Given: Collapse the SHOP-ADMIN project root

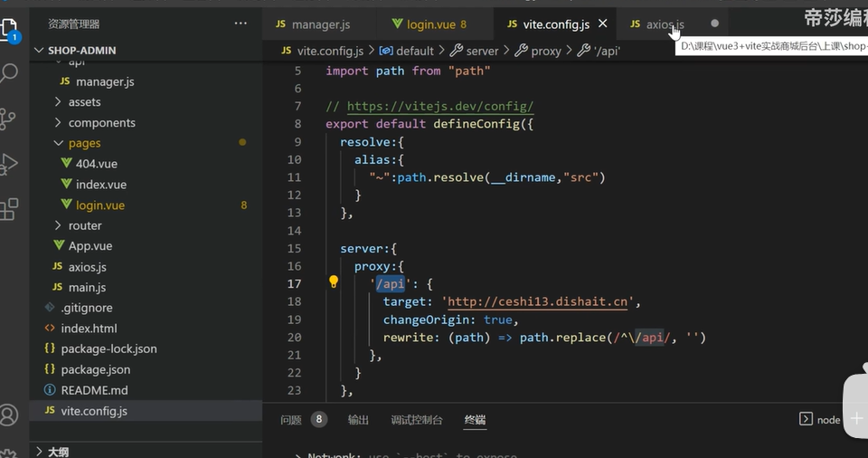Looking at the screenshot, I should pos(40,51).
